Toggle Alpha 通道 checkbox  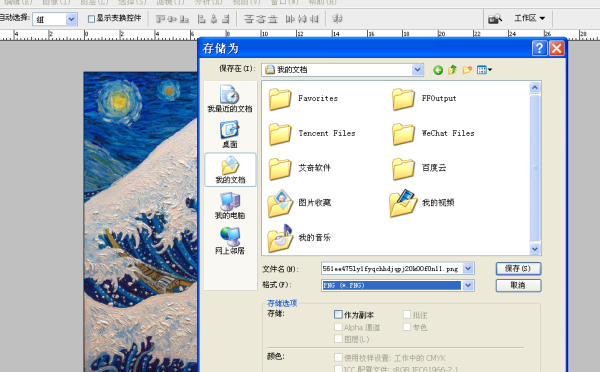[338, 327]
